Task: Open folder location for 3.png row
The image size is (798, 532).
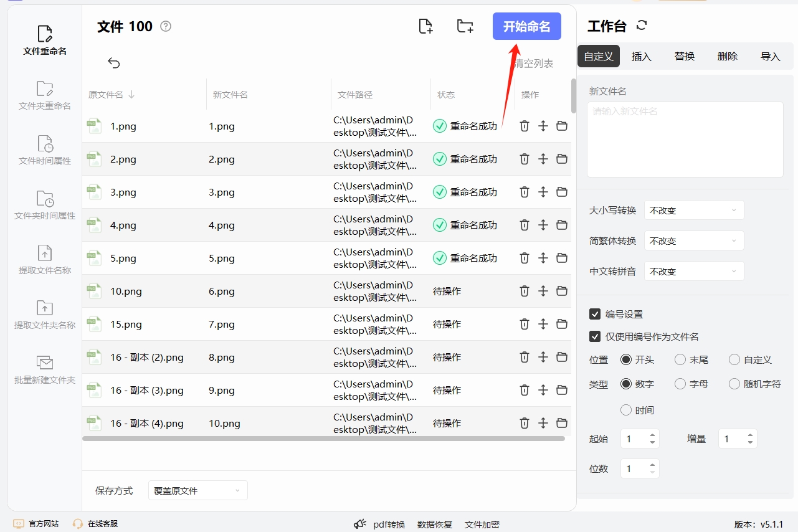Action: pos(562,192)
